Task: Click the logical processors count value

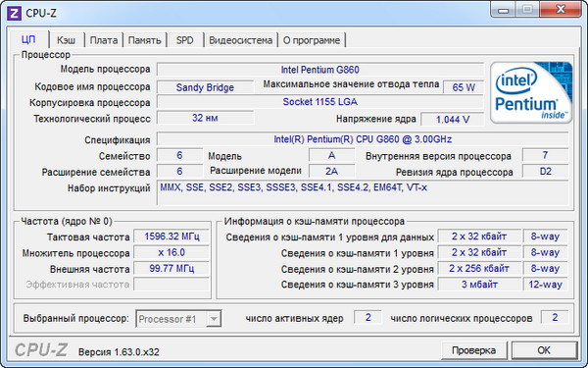Action: 555,317
